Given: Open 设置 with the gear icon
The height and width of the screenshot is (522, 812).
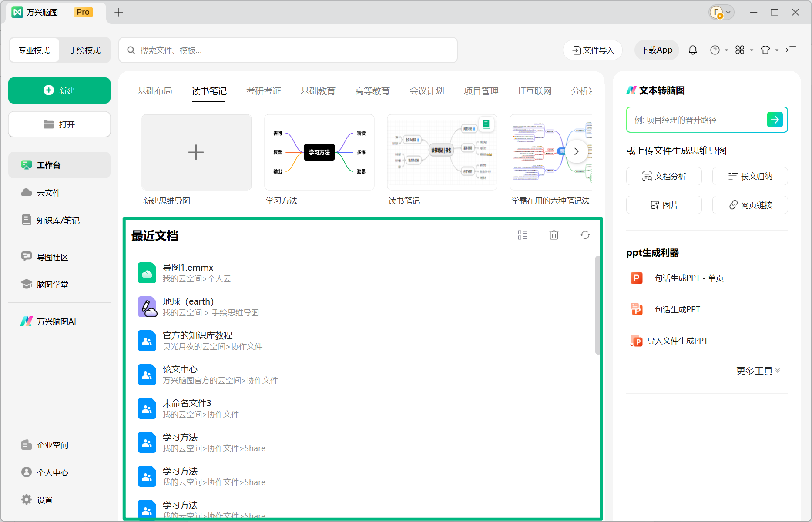Looking at the screenshot, I should point(59,500).
